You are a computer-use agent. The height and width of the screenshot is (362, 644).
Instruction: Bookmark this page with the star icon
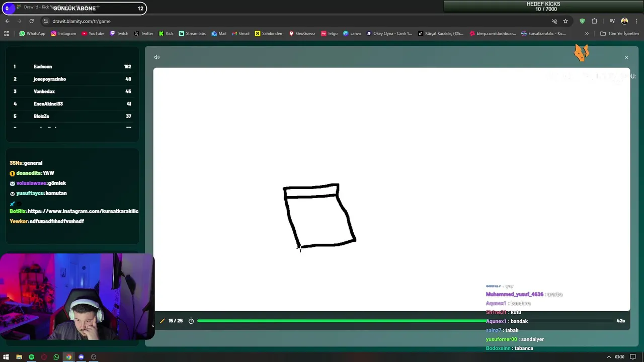[x=566, y=21]
